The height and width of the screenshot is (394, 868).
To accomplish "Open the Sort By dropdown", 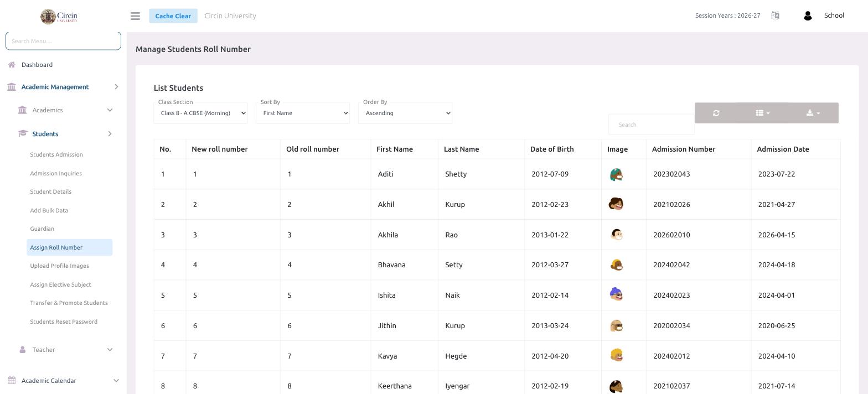I will coord(303,113).
